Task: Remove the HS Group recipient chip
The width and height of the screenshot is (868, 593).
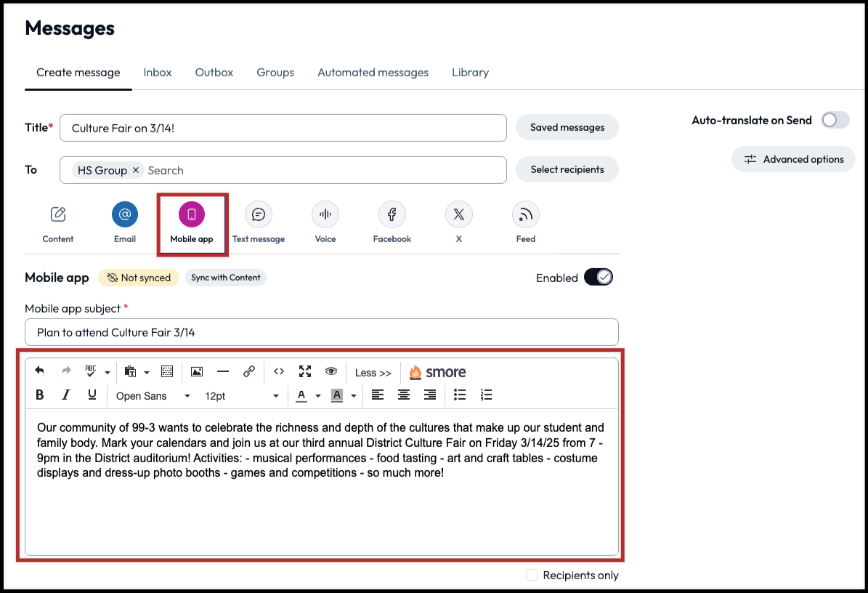Action: click(x=135, y=169)
